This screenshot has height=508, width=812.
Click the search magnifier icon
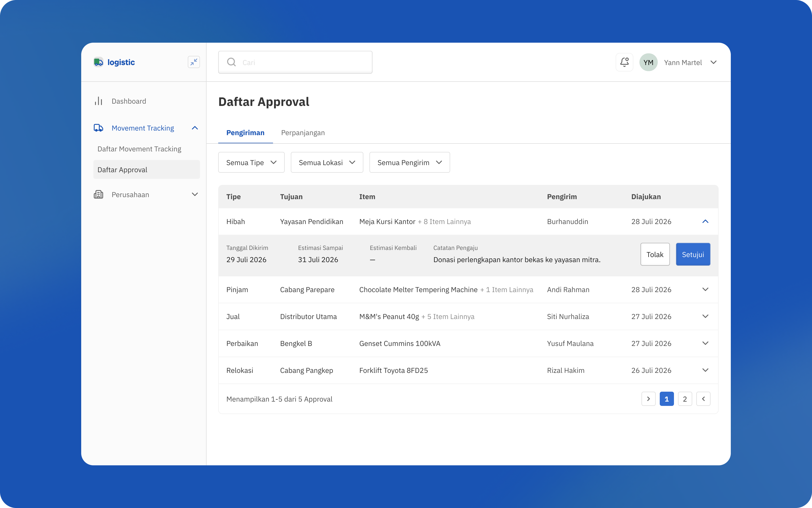click(x=231, y=62)
